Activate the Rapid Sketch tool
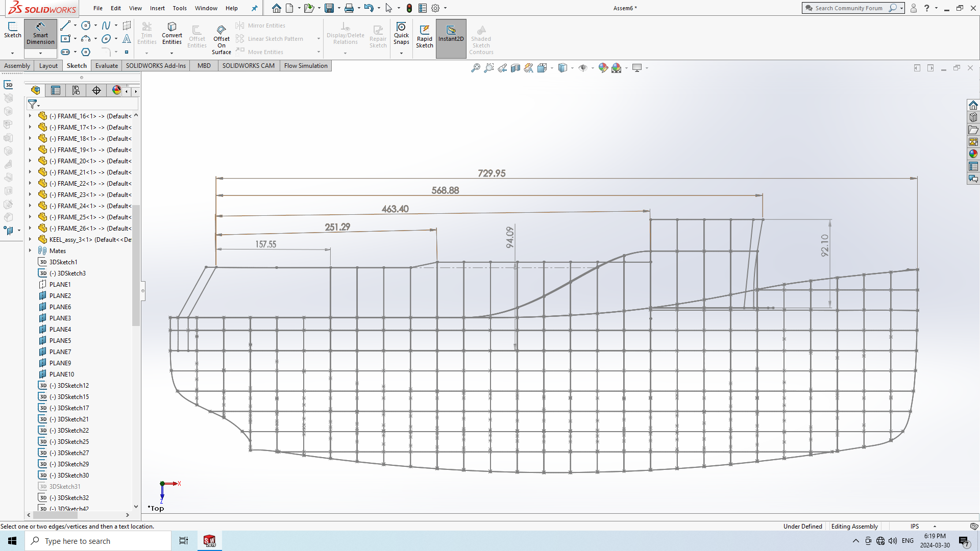 [425, 37]
